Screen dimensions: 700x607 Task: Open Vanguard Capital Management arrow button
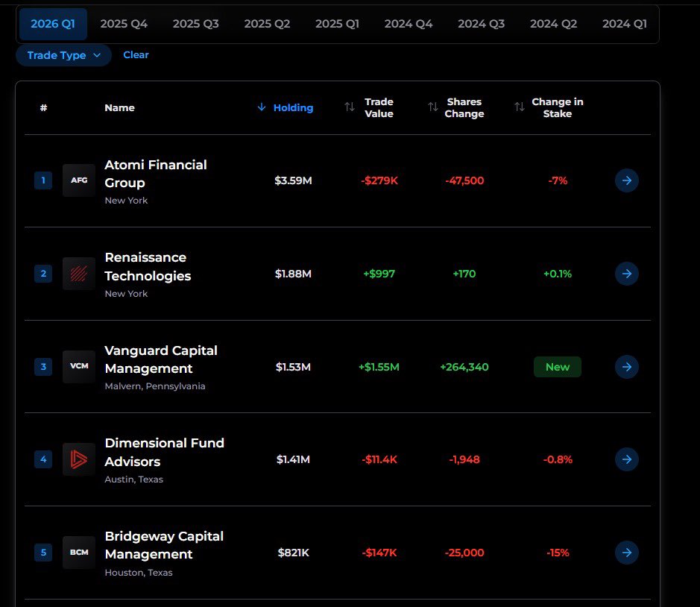626,367
